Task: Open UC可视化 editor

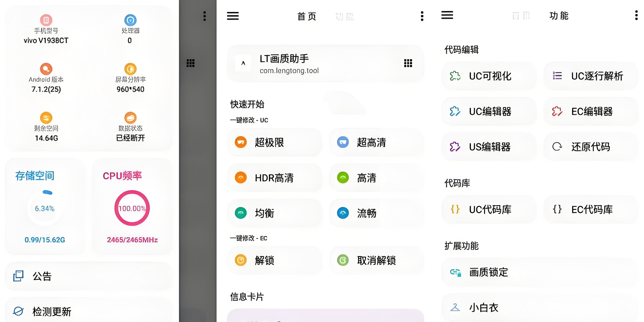Action: [x=489, y=76]
